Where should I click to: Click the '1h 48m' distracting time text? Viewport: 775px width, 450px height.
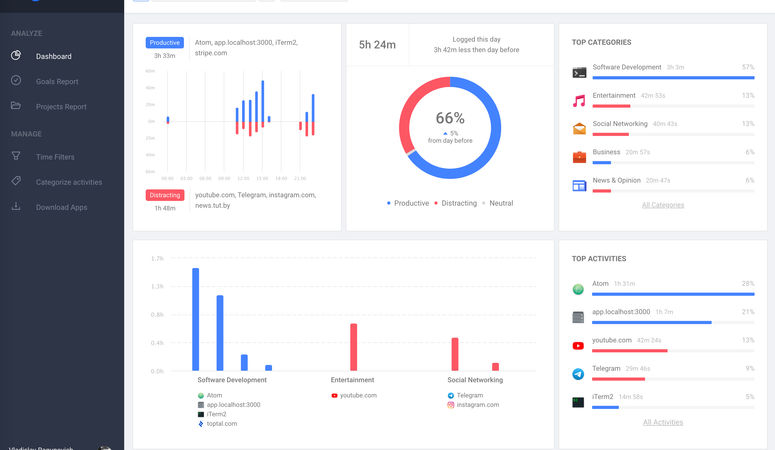[165, 208]
